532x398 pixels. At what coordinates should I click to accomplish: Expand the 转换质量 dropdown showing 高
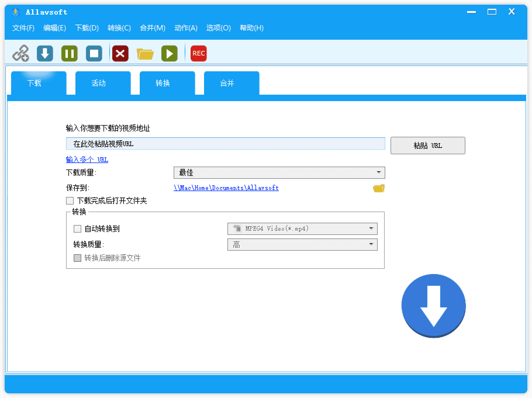click(x=302, y=245)
